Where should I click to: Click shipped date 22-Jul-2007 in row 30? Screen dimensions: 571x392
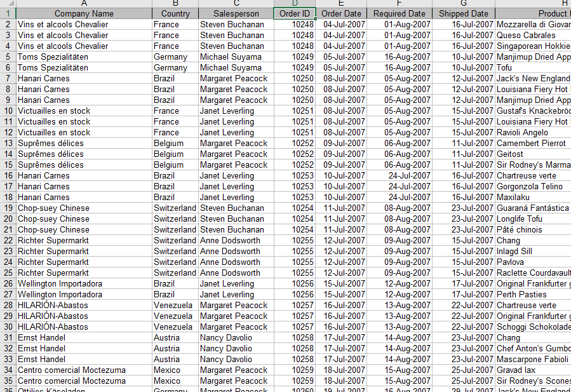click(x=464, y=327)
